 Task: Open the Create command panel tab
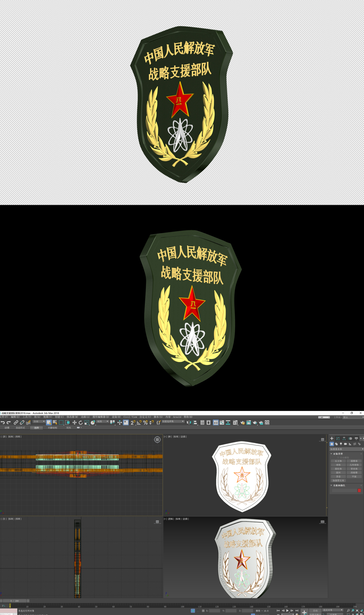[332, 438]
